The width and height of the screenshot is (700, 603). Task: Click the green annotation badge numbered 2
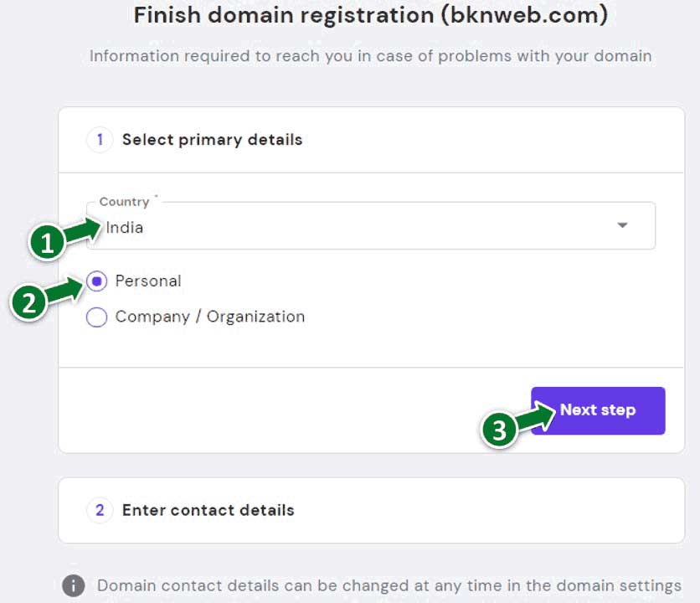28,303
